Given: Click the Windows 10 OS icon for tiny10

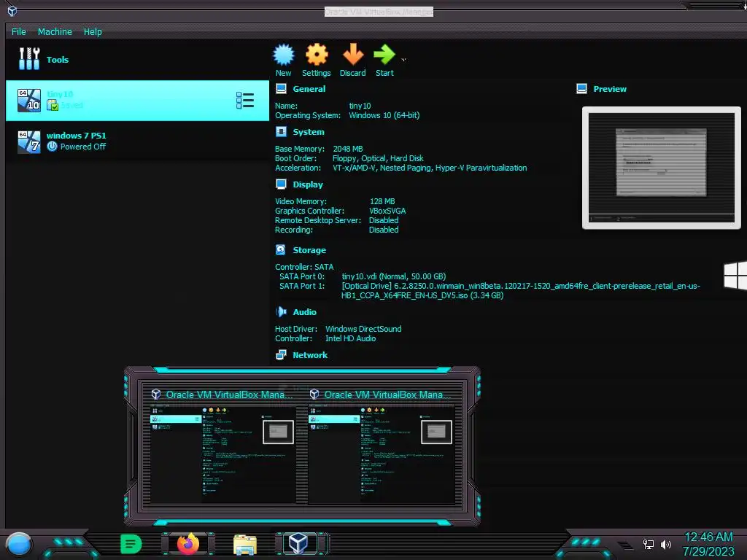Looking at the screenshot, I should pos(29,101).
